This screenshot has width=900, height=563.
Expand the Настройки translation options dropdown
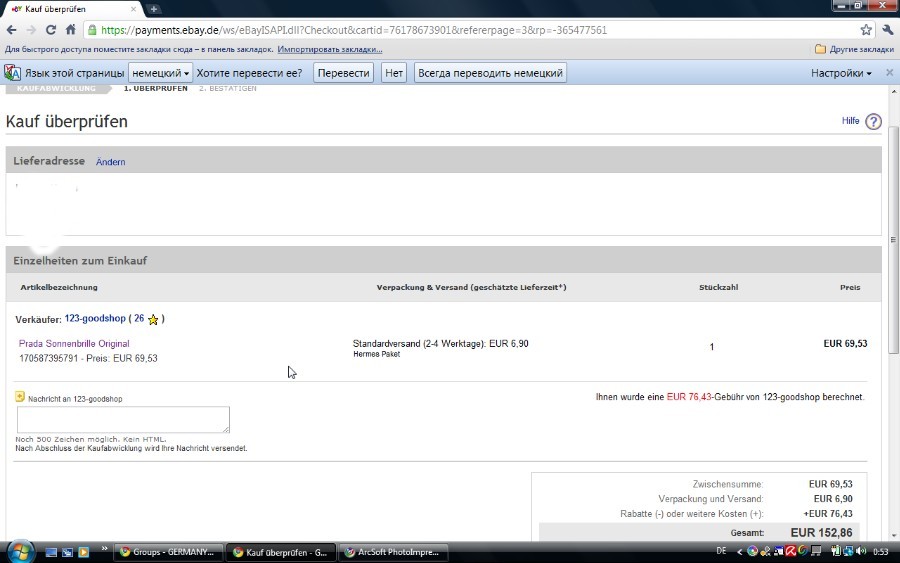[840, 73]
